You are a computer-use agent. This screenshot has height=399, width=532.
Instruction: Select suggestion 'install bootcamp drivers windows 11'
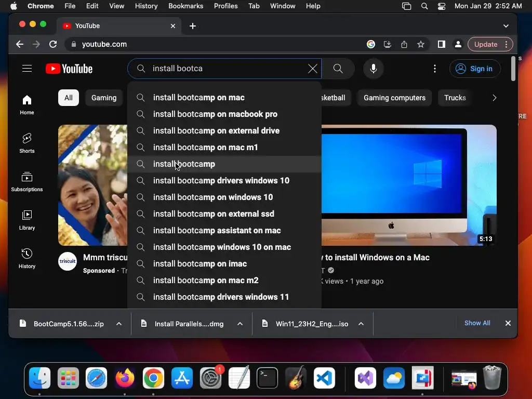tap(224, 297)
